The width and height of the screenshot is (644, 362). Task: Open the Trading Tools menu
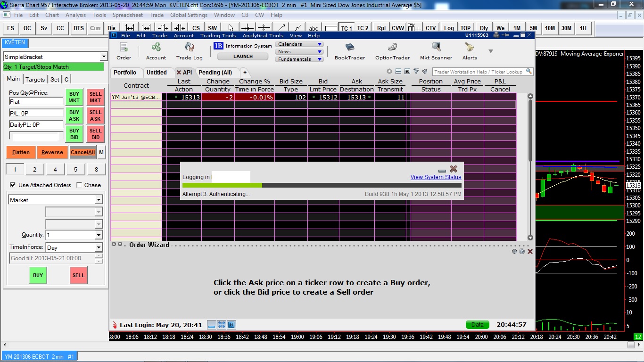point(218,35)
